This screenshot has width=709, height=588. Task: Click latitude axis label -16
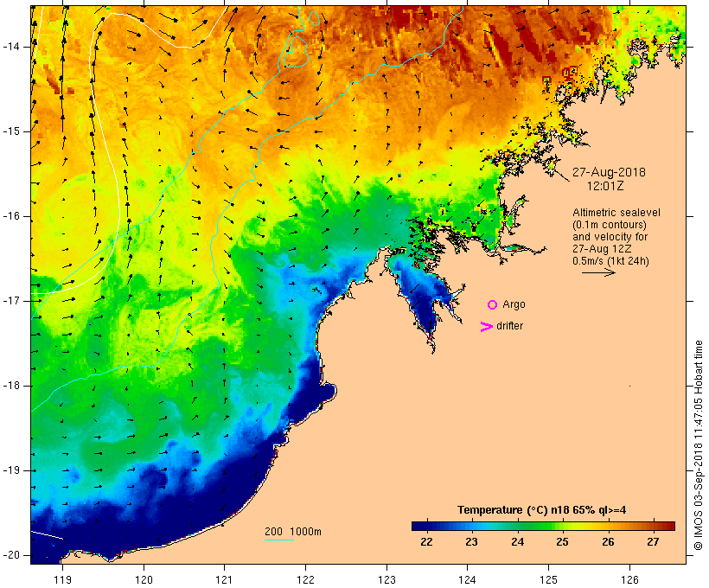tap(11, 216)
